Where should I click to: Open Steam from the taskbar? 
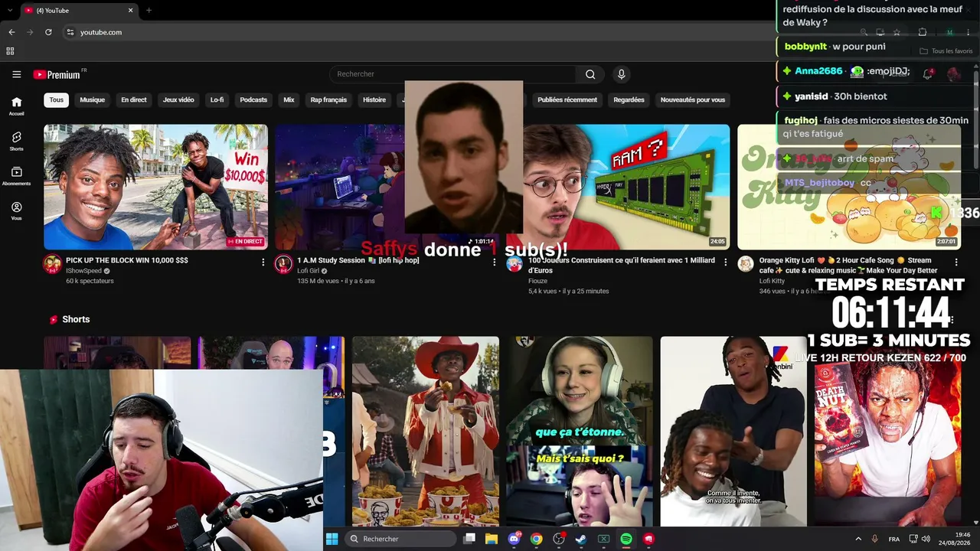pos(581,539)
